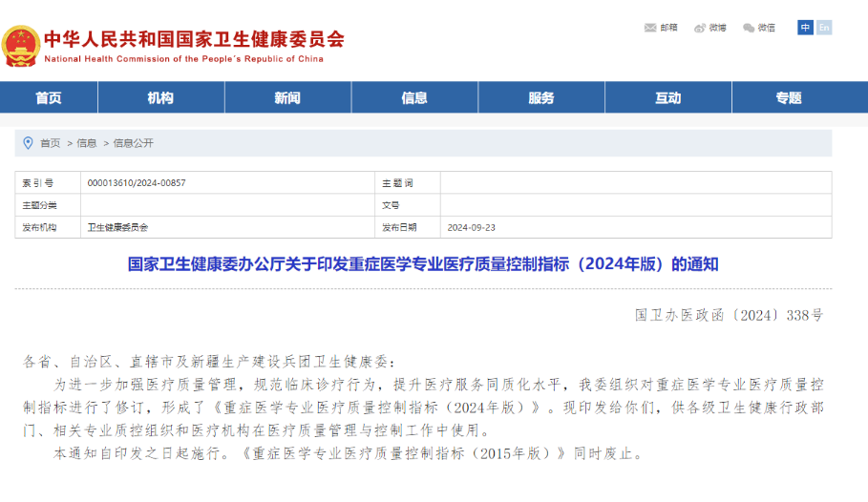Open the 机构 navigation tab
Viewport: 868px width, 502px height.
(x=160, y=97)
